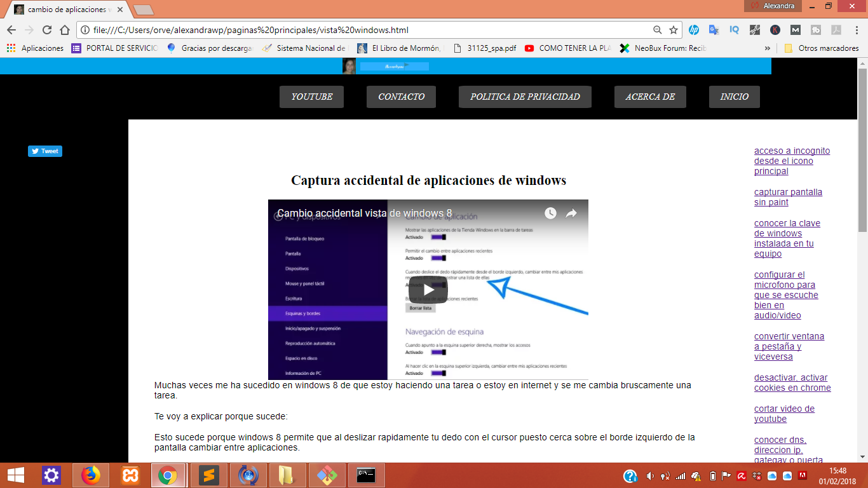Open the red K extension icon

coord(775,30)
